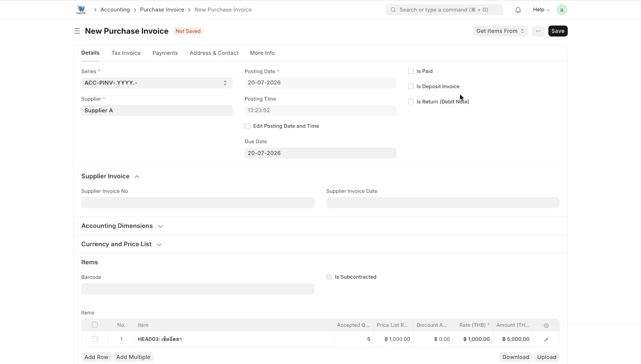Screen dimensions: 641x364
Task: Open the notifications bell
Action: 518,10
